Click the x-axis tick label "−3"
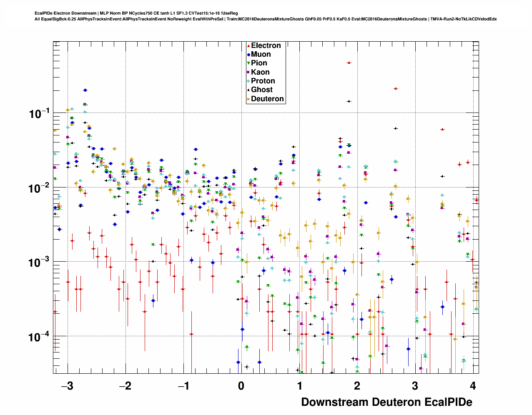532x415 pixels. click(67, 386)
